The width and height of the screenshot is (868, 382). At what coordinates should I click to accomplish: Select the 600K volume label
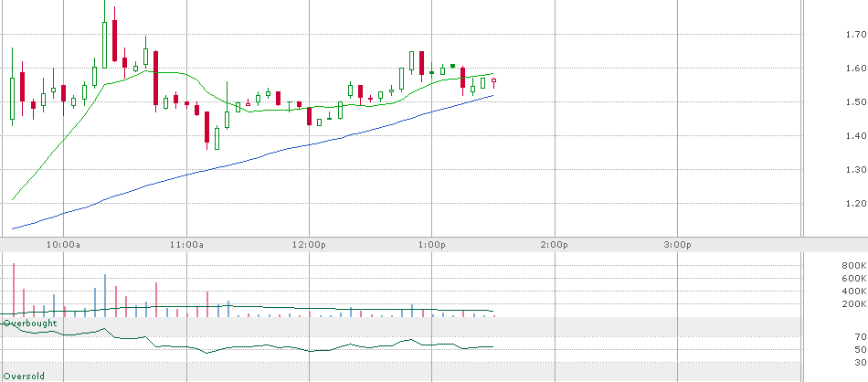click(x=854, y=279)
